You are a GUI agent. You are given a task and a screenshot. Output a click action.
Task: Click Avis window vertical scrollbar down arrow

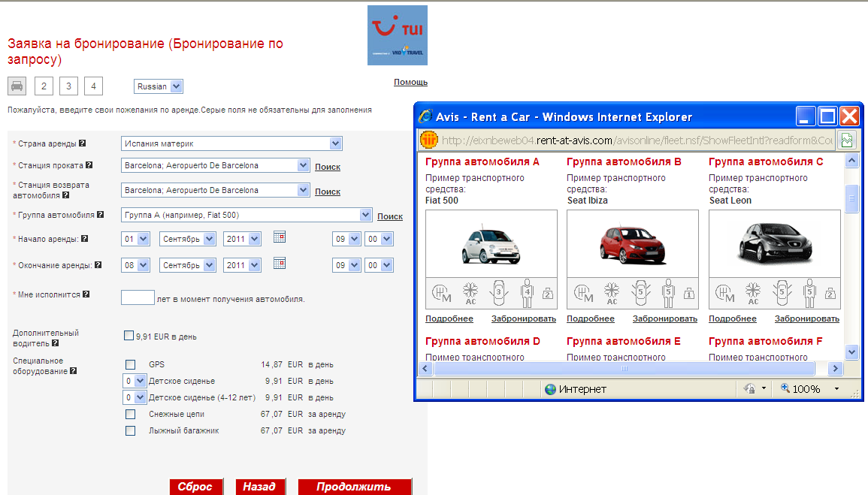(x=852, y=352)
